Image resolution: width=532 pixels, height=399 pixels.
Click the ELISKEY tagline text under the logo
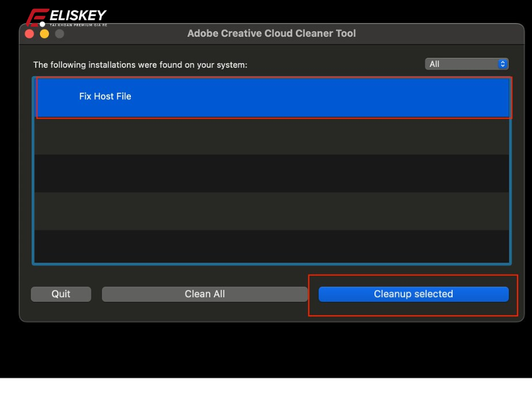(x=78, y=24)
